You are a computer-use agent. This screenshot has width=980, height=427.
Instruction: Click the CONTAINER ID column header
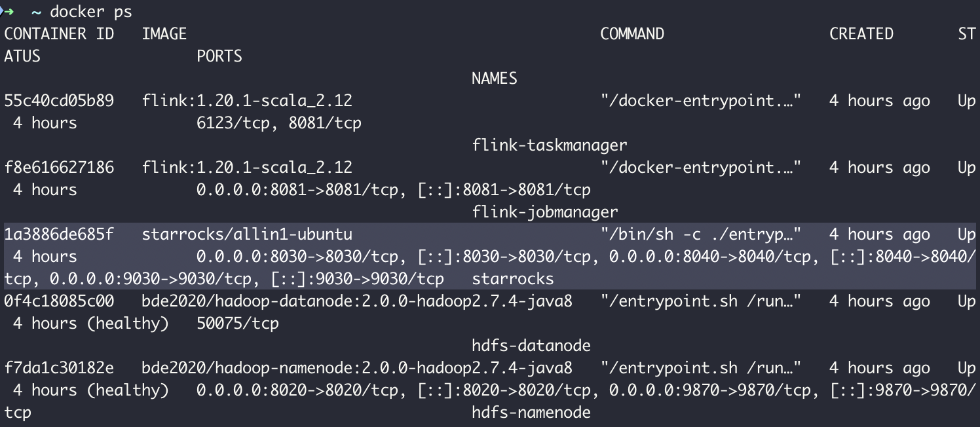click(x=59, y=33)
